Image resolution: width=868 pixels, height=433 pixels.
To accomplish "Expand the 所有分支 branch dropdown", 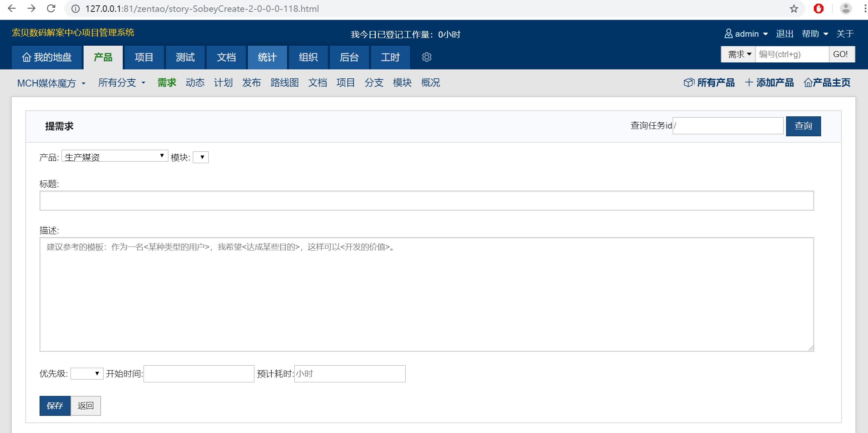I will pos(122,83).
